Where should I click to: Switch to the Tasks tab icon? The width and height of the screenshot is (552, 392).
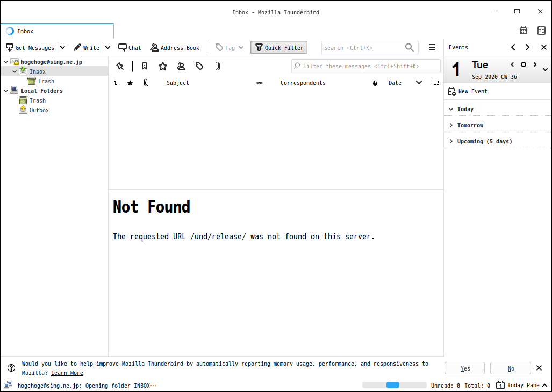pyautogui.click(x=541, y=31)
